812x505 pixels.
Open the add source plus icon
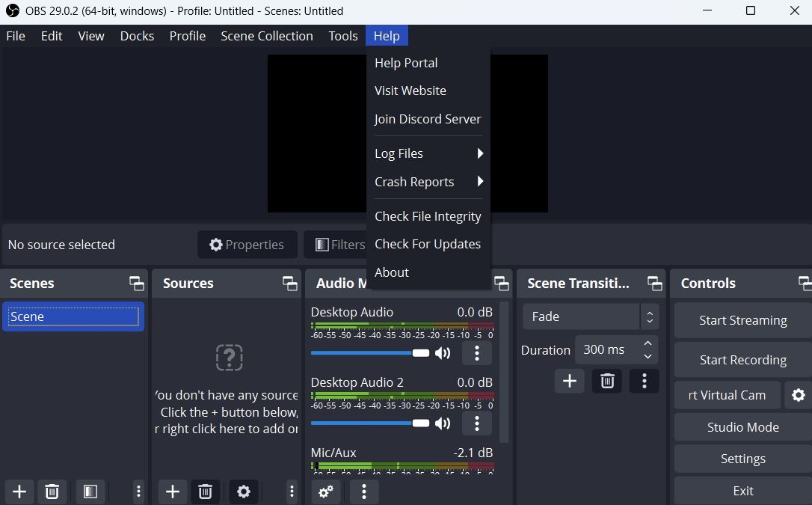pos(172,492)
